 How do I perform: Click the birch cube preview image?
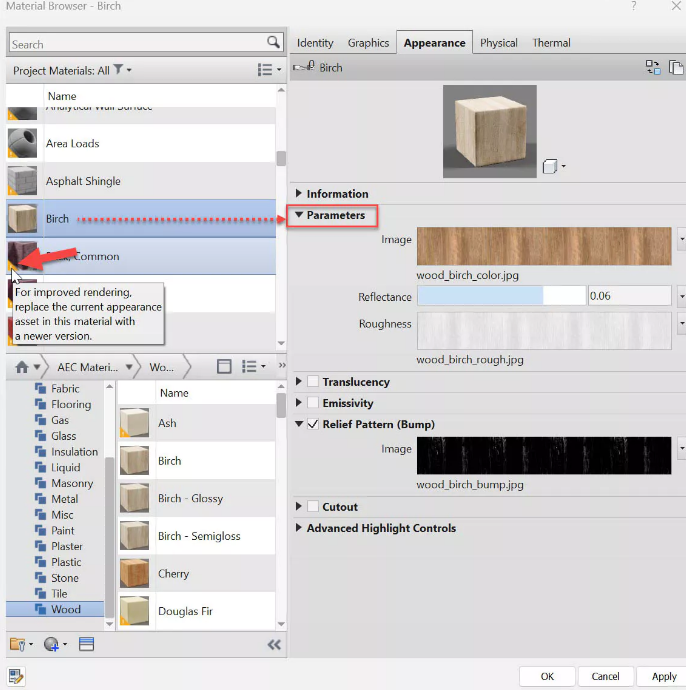[489, 131]
